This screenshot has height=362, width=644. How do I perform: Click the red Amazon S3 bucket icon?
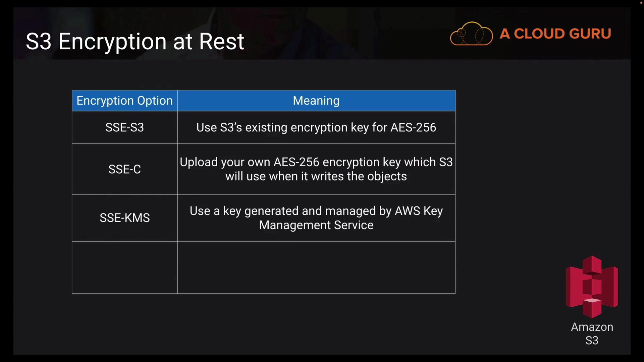pyautogui.click(x=592, y=287)
